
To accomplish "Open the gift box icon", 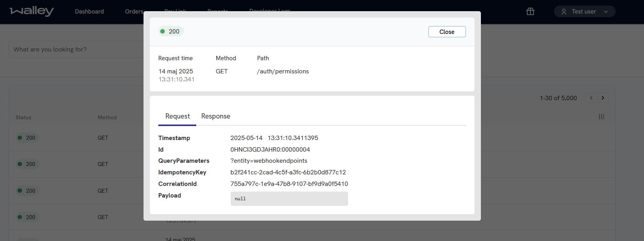I will point(530,12).
